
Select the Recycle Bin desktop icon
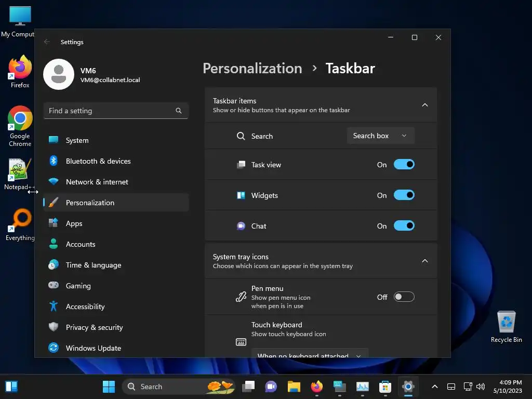(506, 326)
